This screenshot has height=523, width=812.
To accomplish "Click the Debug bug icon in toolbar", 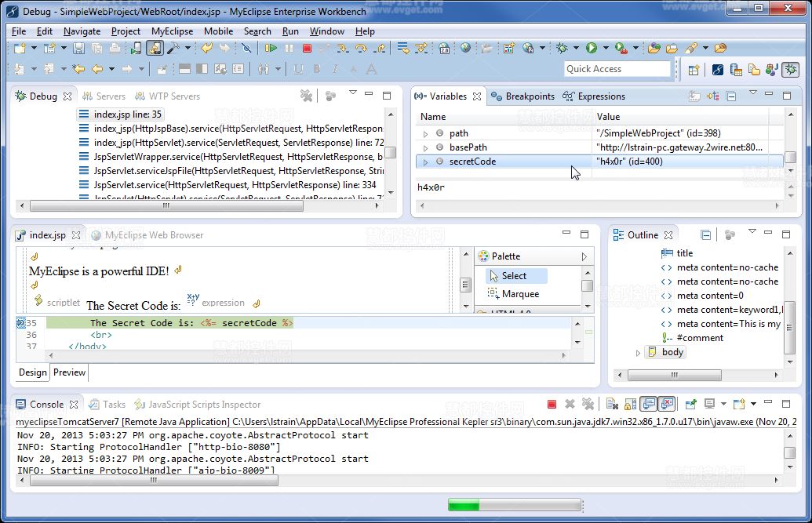I will (562, 48).
